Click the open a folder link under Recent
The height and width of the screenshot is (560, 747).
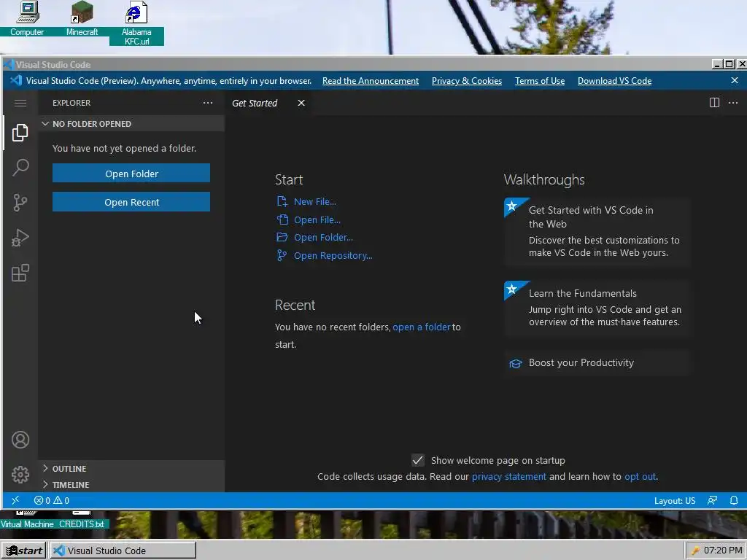click(x=421, y=327)
